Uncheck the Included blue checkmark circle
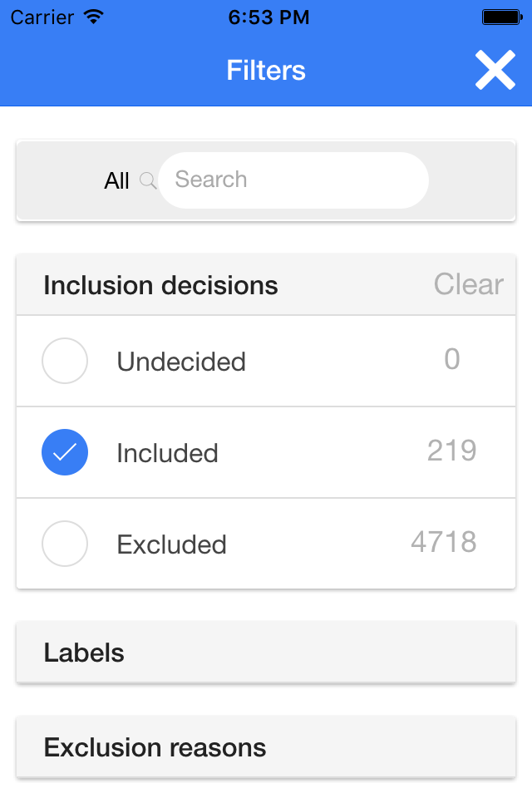 coord(65,452)
